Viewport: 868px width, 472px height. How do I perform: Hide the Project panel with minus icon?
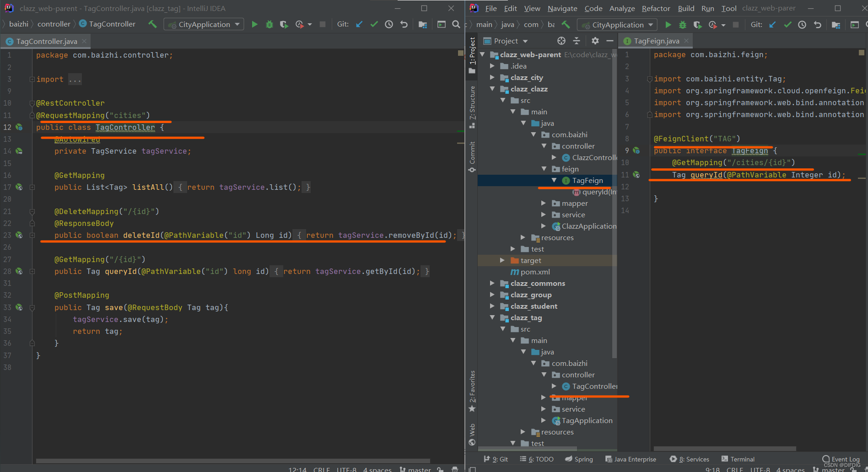pos(609,41)
